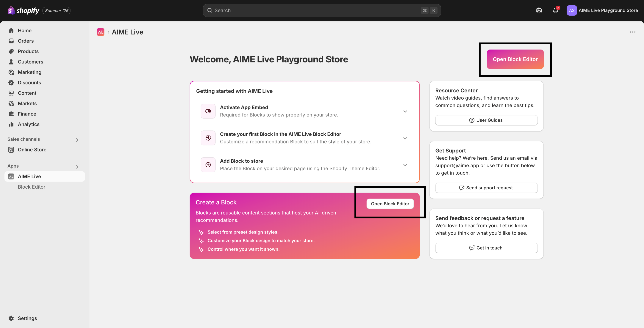Click the 'Create a Block' banner title
The image size is (644, 328).
pos(216,202)
